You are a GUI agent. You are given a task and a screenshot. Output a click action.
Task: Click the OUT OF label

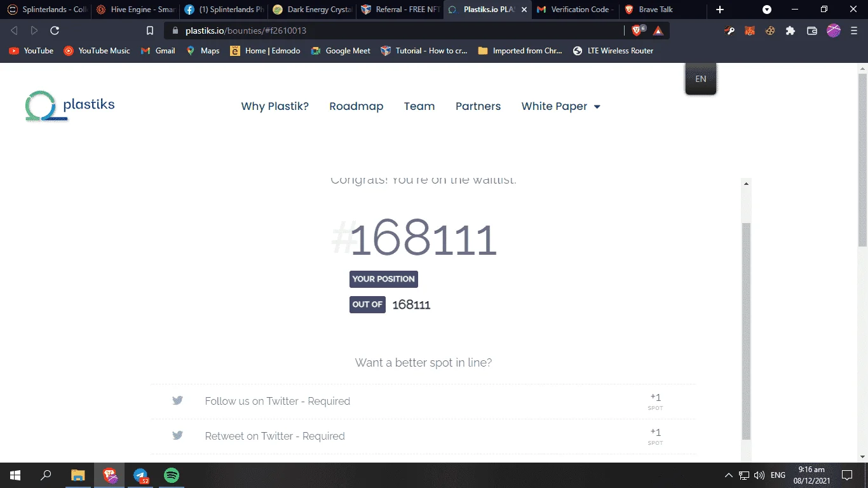coord(367,304)
